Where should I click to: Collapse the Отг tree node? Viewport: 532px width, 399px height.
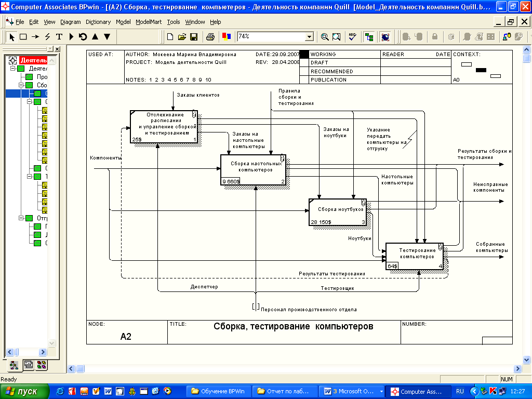pyautogui.click(x=21, y=218)
